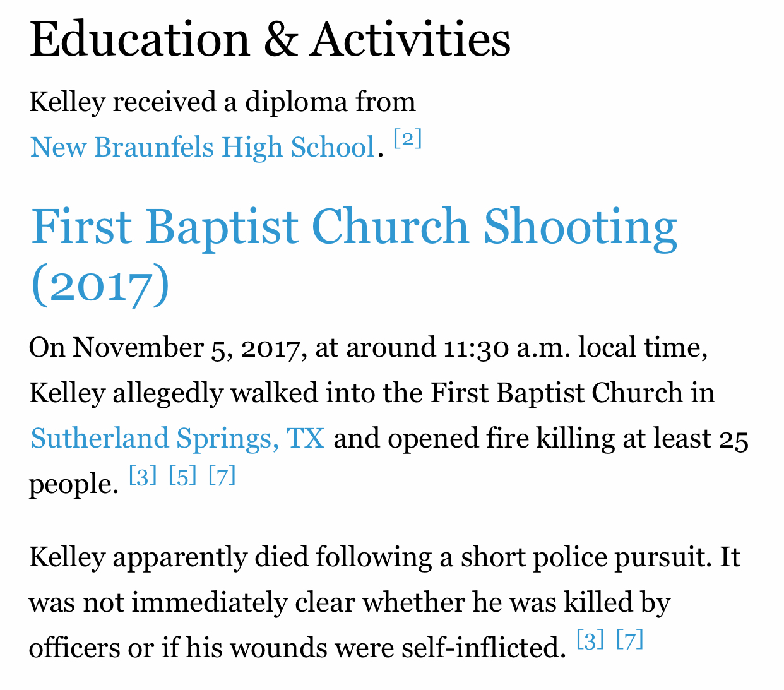Click citation [7] after the word people
Image resolution: width=784 pixels, height=690 pixels.
coord(222,475)
